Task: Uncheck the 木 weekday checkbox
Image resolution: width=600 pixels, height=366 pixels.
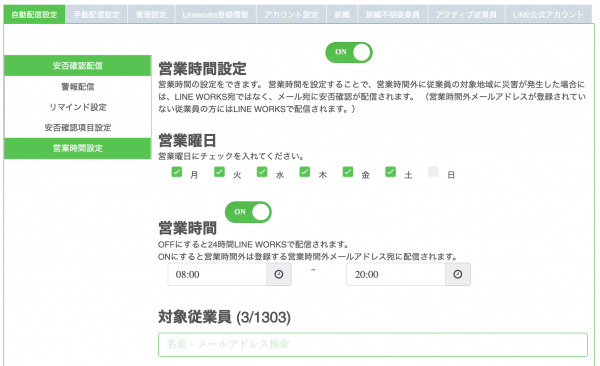Action: pos(305,172)
